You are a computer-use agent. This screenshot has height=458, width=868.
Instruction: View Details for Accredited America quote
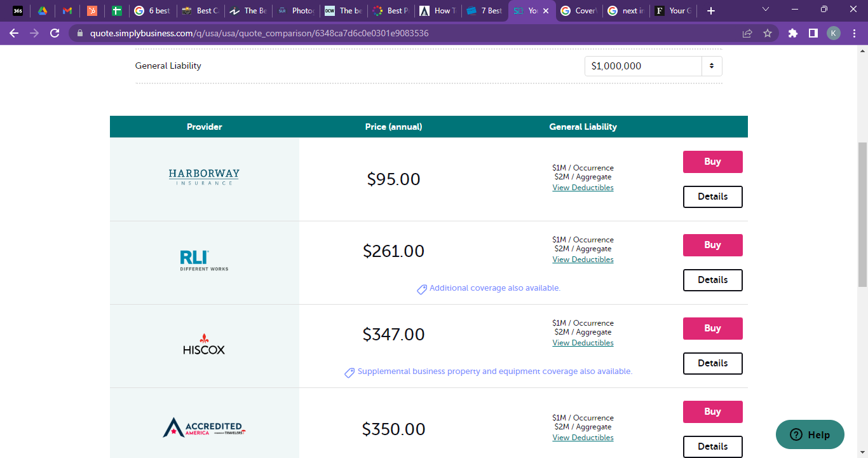712,447
